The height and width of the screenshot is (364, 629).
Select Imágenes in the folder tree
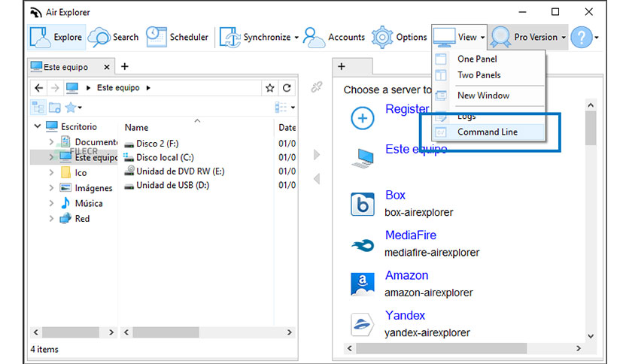(x=93, y=188)
